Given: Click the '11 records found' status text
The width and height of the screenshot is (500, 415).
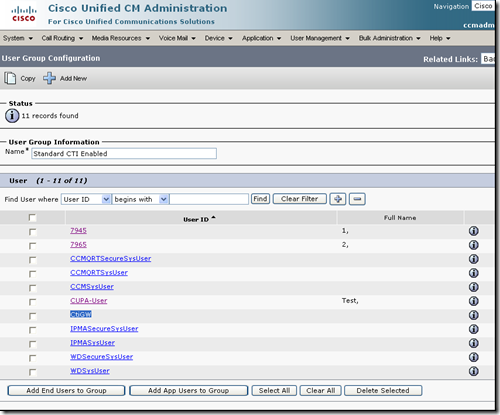Looking at the screenshot, I should pos(50,116).
